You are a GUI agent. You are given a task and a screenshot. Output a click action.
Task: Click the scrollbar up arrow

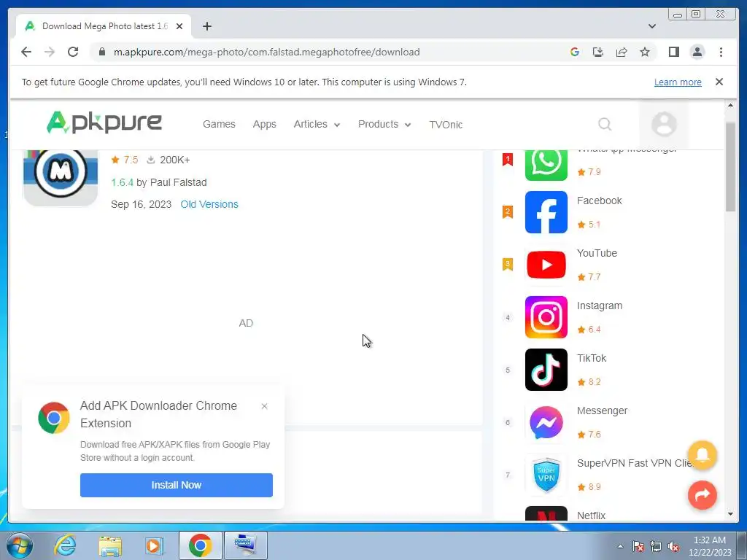coord(730,105)
